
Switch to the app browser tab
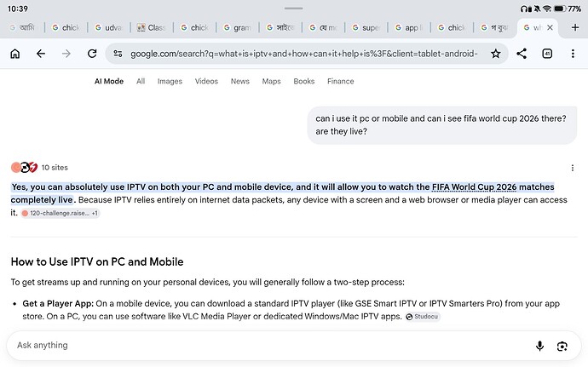tap(409, 27)
